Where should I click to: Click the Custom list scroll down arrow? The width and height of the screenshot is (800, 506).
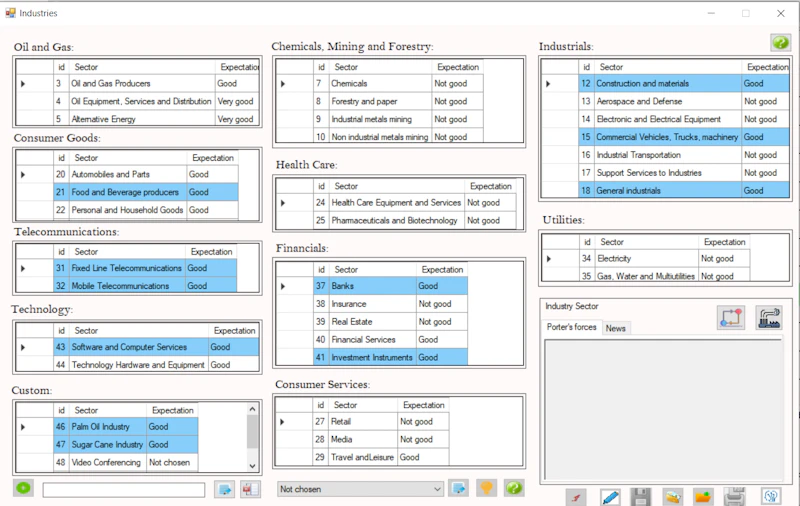tap(252, 466)
